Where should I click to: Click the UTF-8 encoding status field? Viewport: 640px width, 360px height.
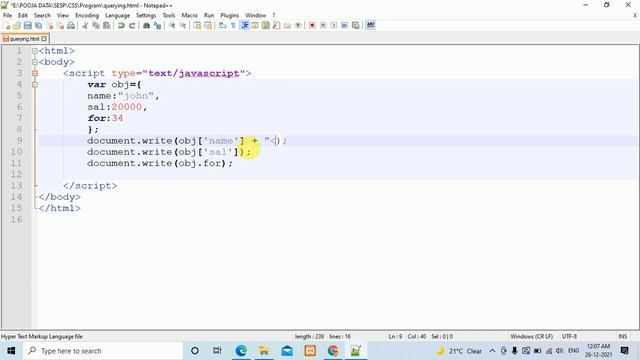(x=569, y=336)
